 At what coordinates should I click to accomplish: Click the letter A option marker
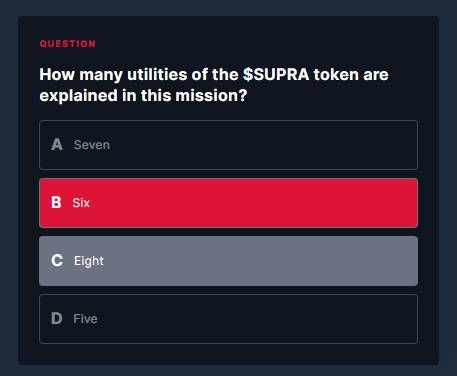click(x=57, y=145)
